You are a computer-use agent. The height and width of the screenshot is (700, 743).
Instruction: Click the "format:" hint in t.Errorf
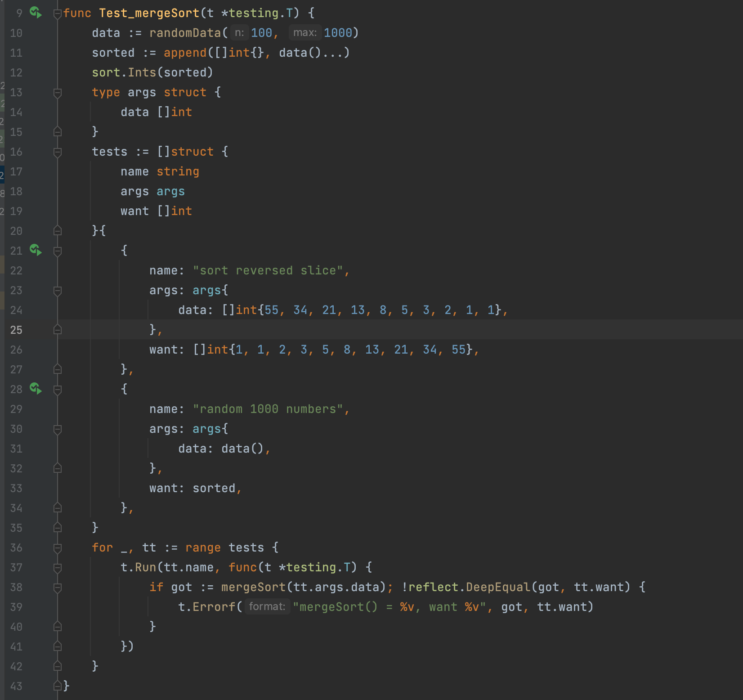tap(267, 607)
